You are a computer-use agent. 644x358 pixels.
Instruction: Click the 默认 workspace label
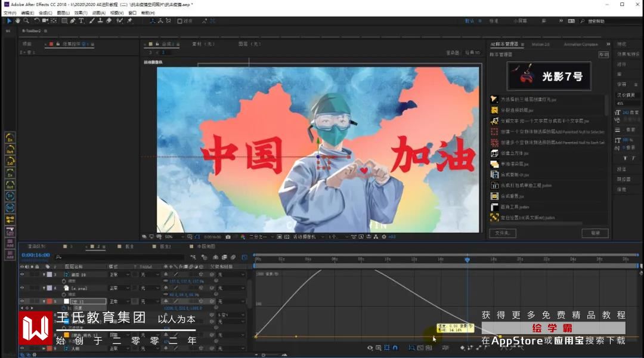click(x=469, y=20)
